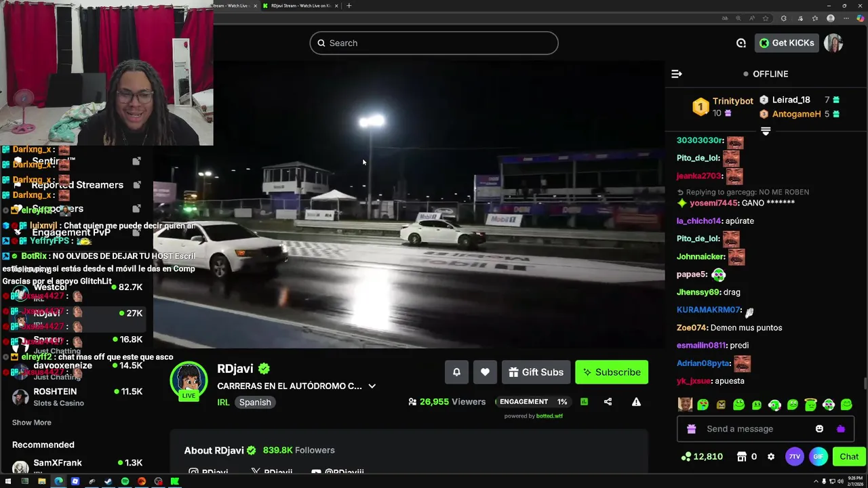Open the IRL category link
The height and width of the screenshot is (488, 868).
click(223, 402)
